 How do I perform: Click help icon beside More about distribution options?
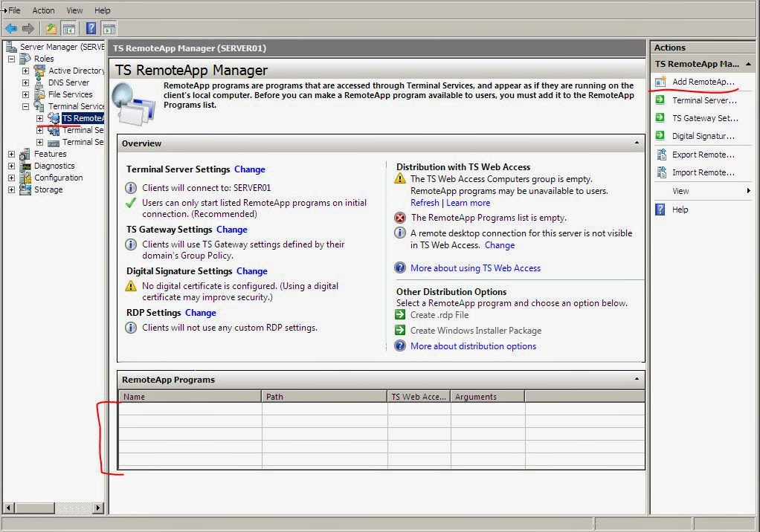(x=400, y=346)
